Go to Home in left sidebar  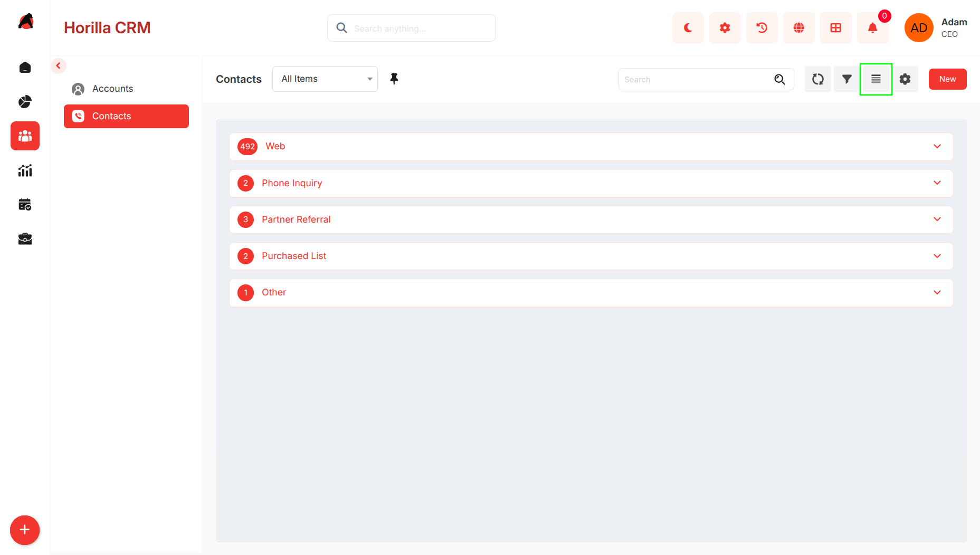click(x=25, y=68)
